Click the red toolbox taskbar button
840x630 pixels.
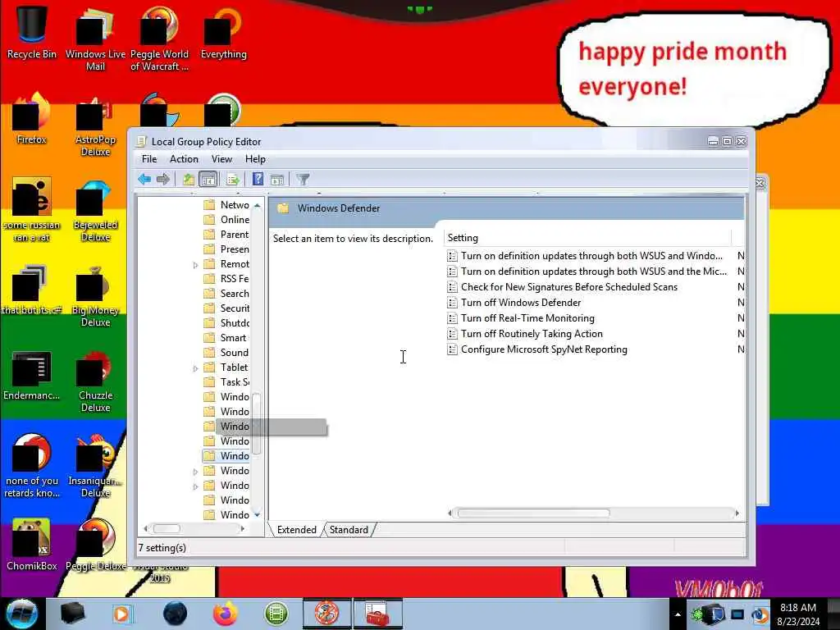click(377, 614)
